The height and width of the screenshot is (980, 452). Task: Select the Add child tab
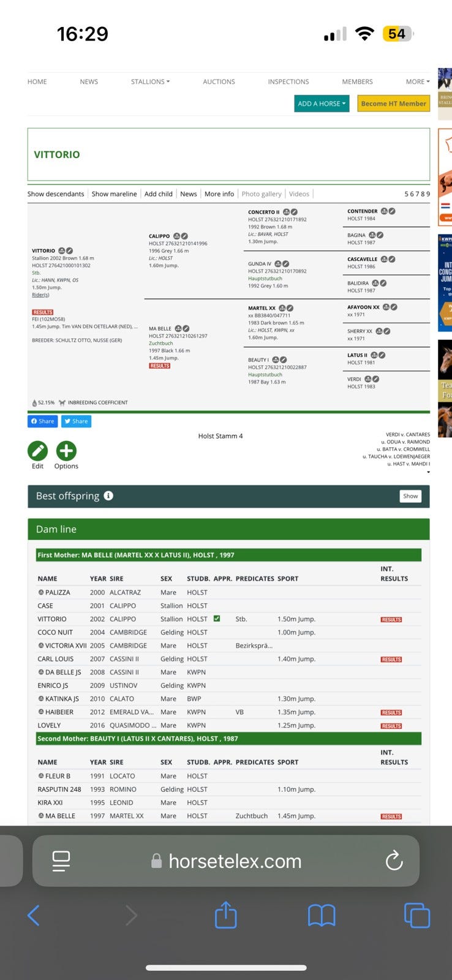159,194
